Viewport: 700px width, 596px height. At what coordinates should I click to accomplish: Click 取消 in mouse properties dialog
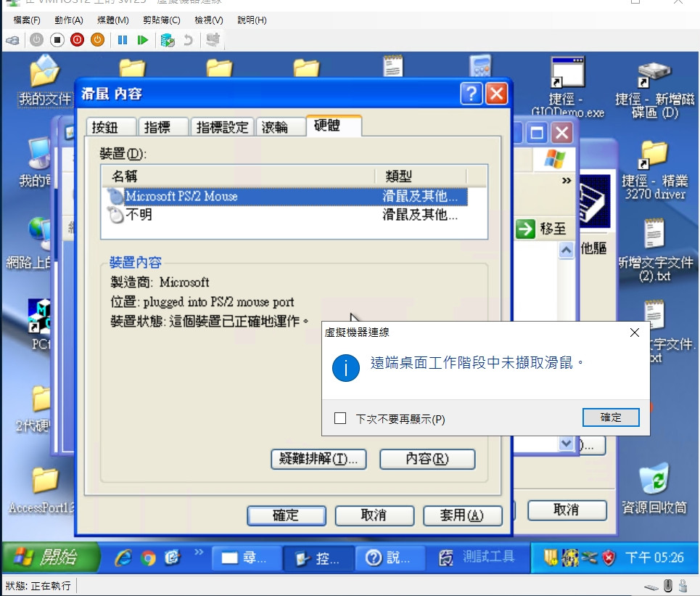(374, 515)
